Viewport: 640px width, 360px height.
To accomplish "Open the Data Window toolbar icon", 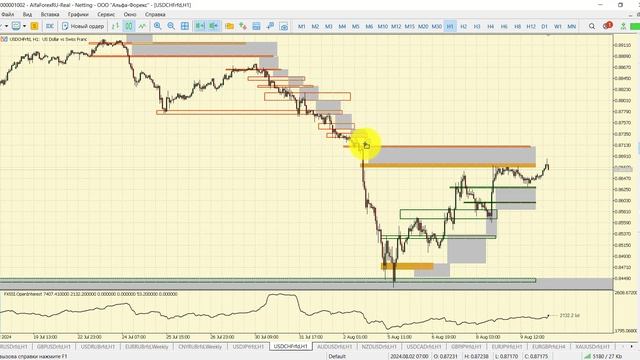I will pyautogui.click(x=256, y=26).
